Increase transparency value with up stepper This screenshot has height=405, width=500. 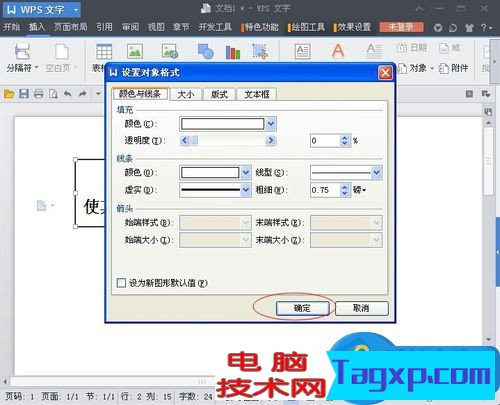click(345, 137)
